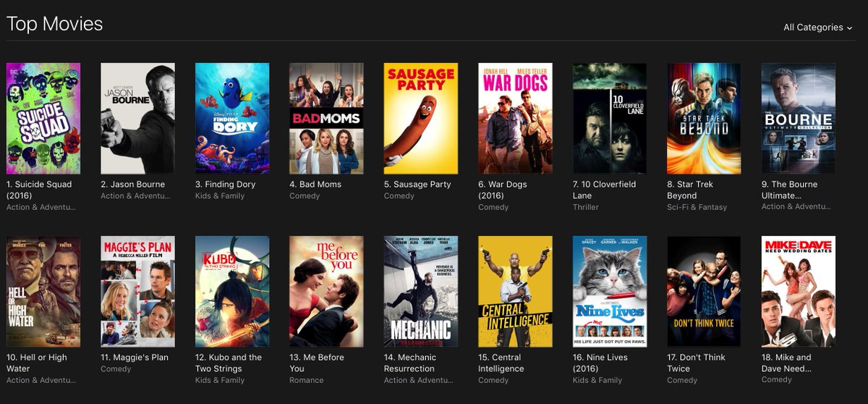Click 'Kids & Family' under Finding Dory
This screenshot has width=868, height=404.
(x=220, y=195)
